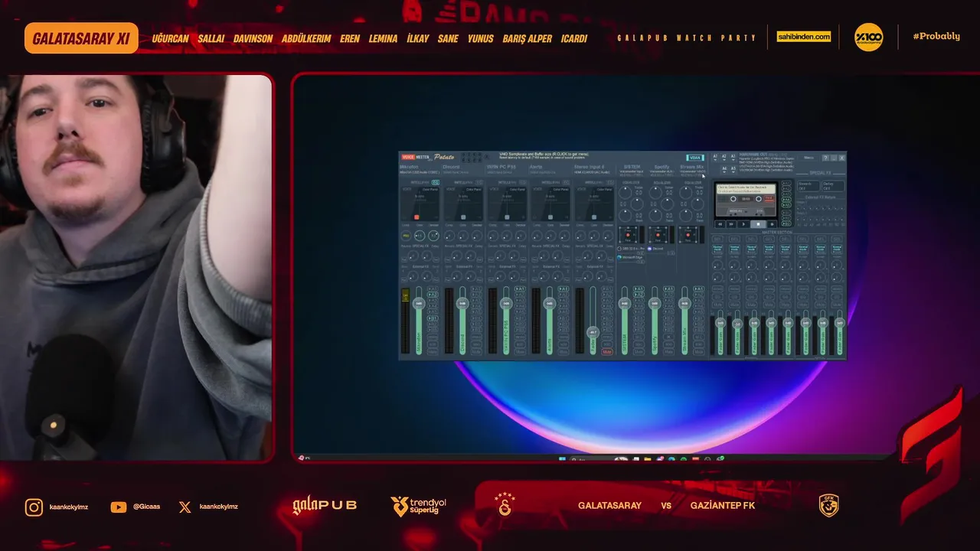Toggle the EQ button on the Discord strip
This screenshot has height=551, width=980.
[x=479, y=182]
